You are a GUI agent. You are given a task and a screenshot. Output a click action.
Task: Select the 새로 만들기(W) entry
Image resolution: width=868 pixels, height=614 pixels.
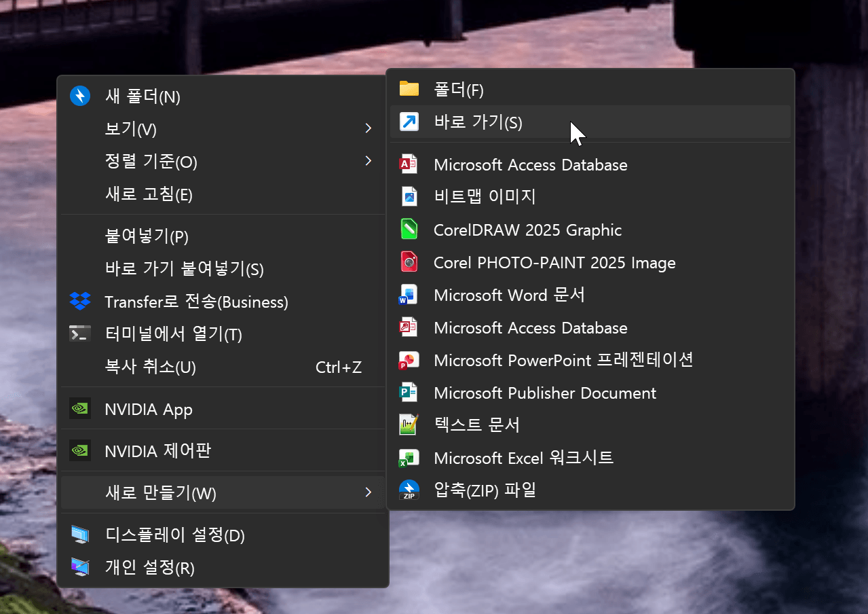[223, 492]
